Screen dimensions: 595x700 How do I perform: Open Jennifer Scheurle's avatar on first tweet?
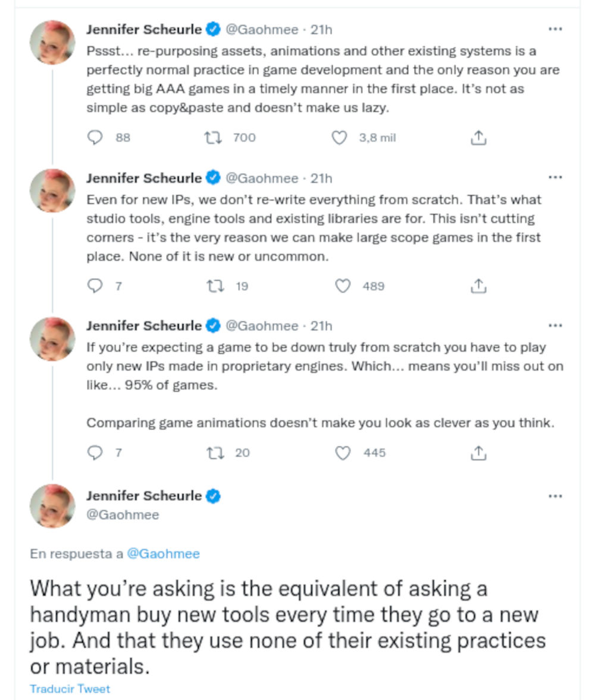coord(52,42)
